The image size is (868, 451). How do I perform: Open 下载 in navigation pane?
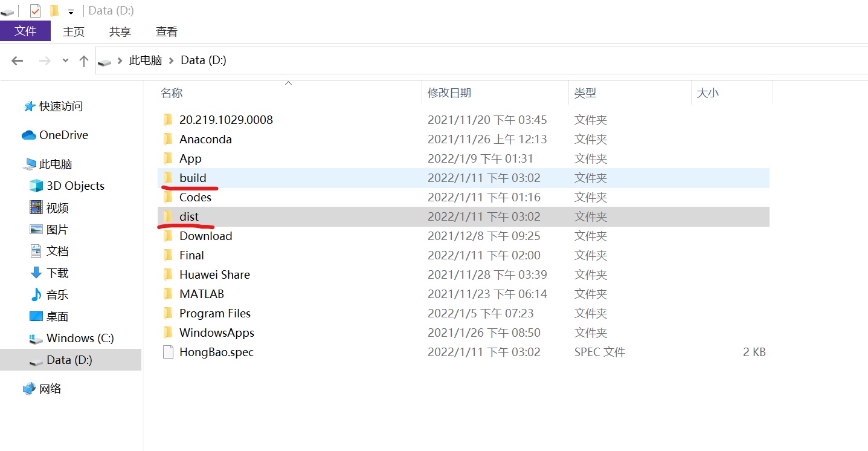pyautogui.click(x=57, y=273)
